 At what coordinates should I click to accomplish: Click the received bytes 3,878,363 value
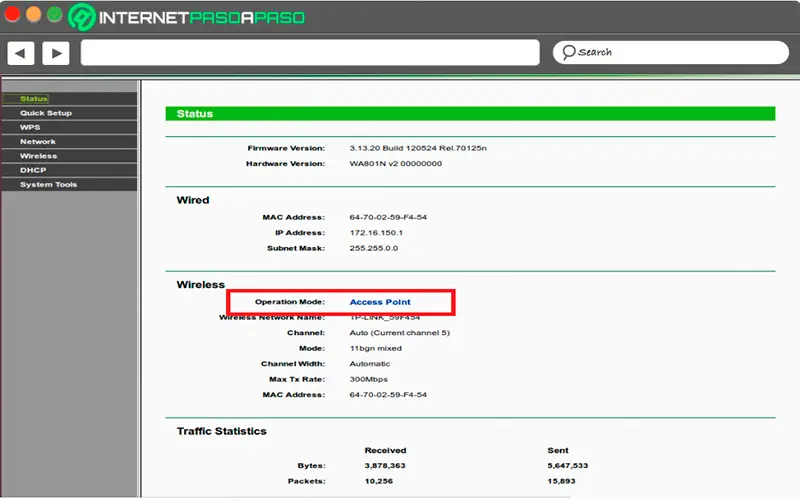coord(385,466)
